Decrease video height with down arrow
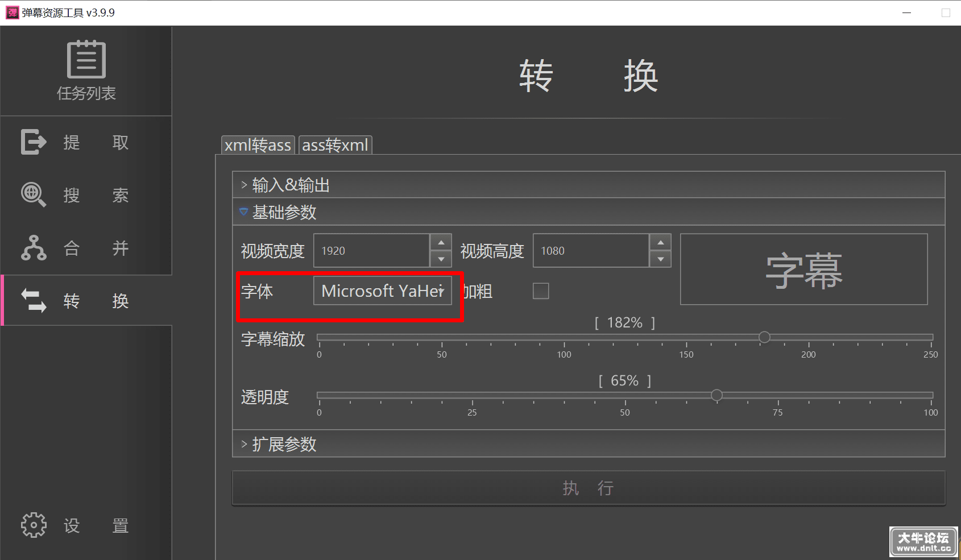The image size is (961, 560). coord(660,259)
